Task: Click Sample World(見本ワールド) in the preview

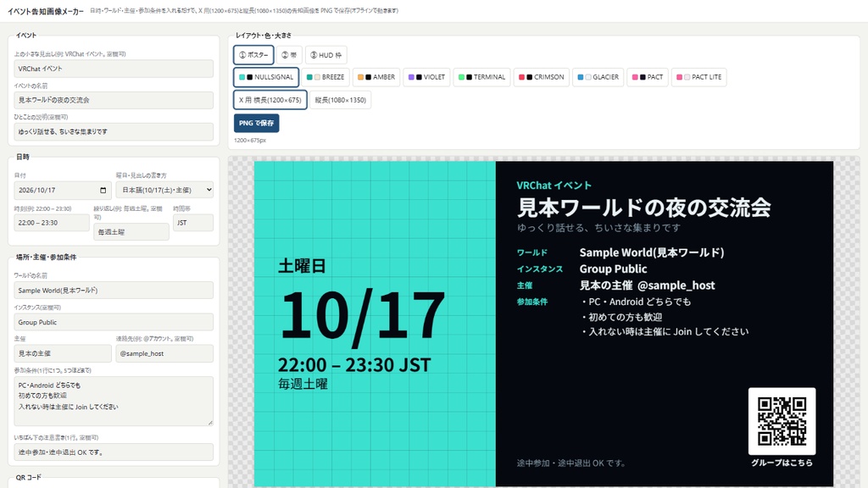Action: (x=652, y=252)
